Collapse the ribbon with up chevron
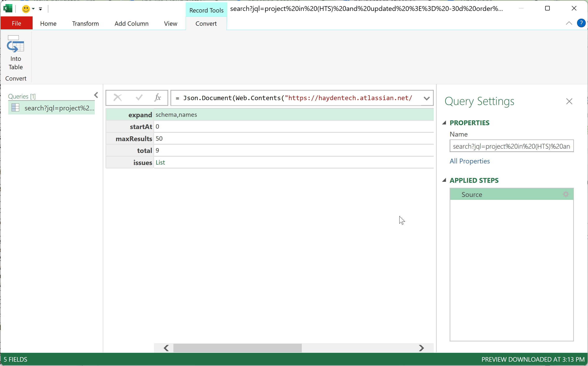 (x=569, y=23)
